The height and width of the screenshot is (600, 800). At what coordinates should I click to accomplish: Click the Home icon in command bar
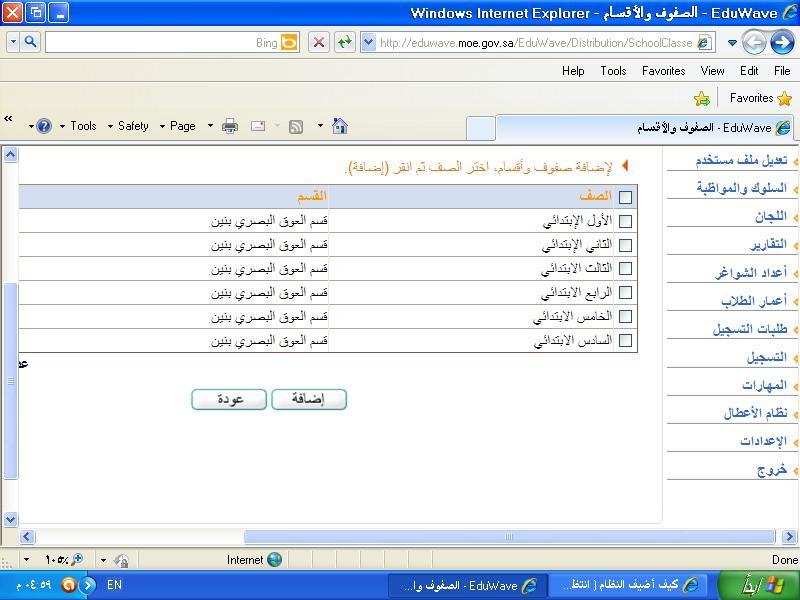click(340, 126)
